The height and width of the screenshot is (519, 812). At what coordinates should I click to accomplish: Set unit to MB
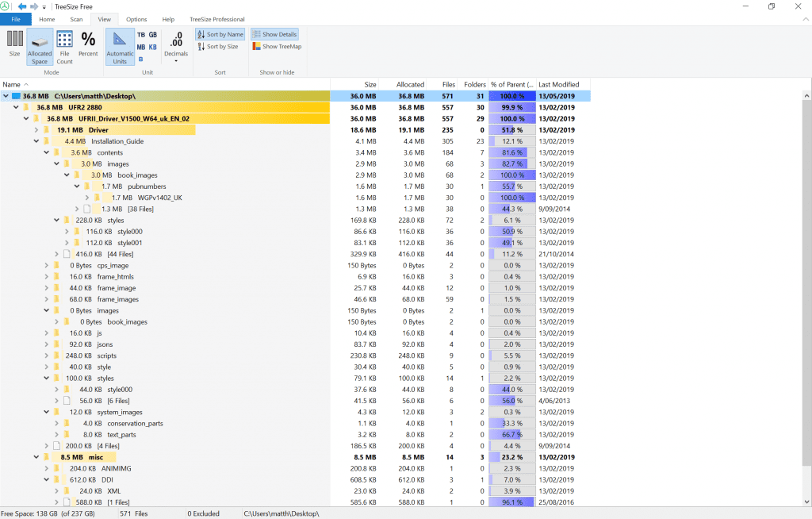141,47
